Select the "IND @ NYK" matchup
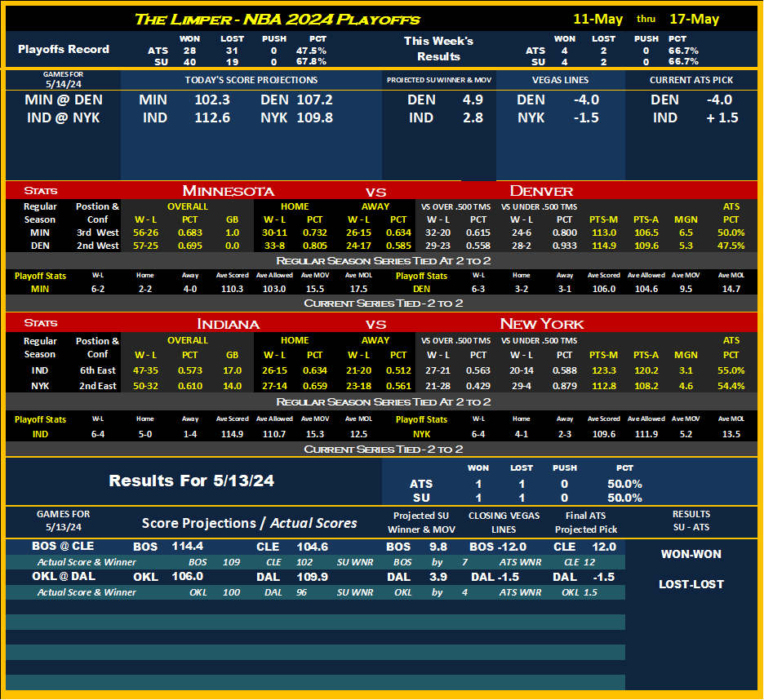 (x=64, y=117)
